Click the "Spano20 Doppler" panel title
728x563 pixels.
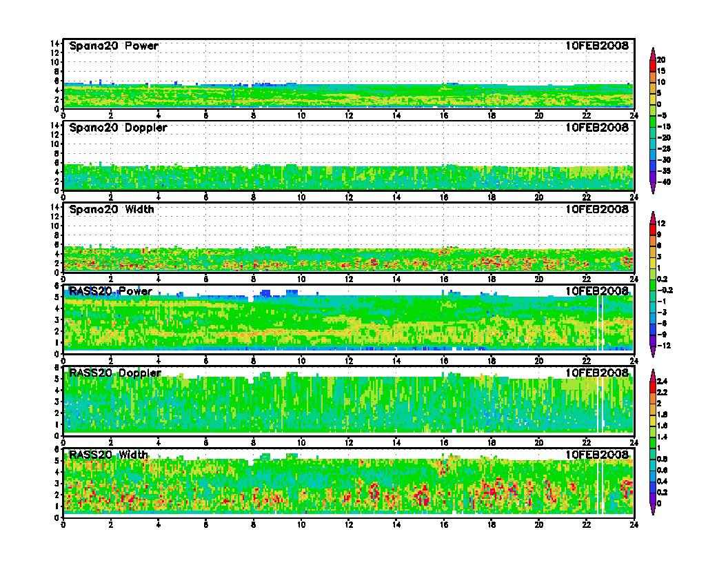(118, 127)
